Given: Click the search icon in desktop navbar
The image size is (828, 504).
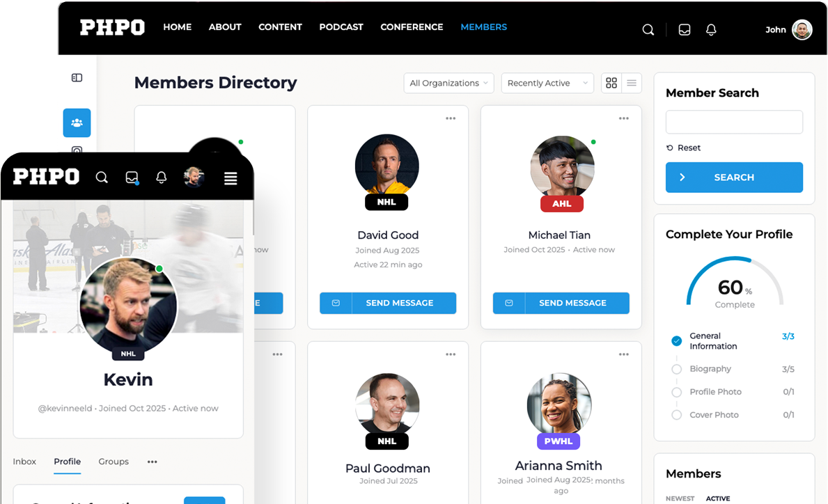Looking at the screenshot, I should (x=648, y=30).
